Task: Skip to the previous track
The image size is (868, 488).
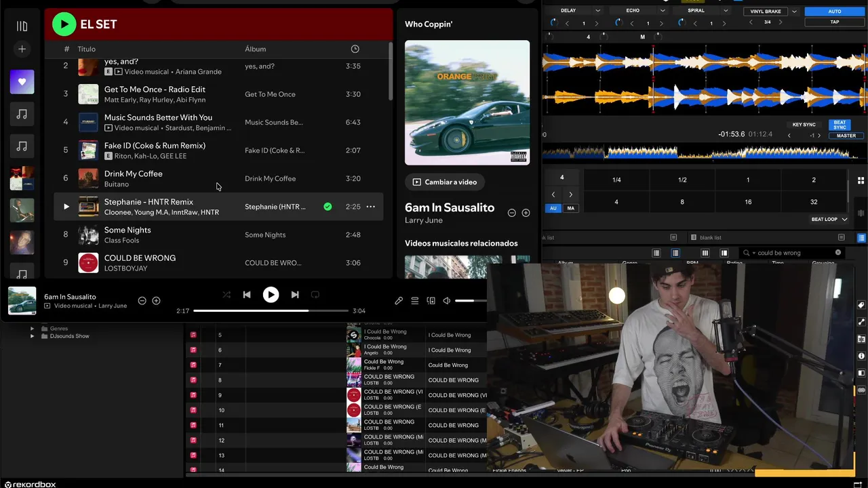Action: tap(247, 295)
